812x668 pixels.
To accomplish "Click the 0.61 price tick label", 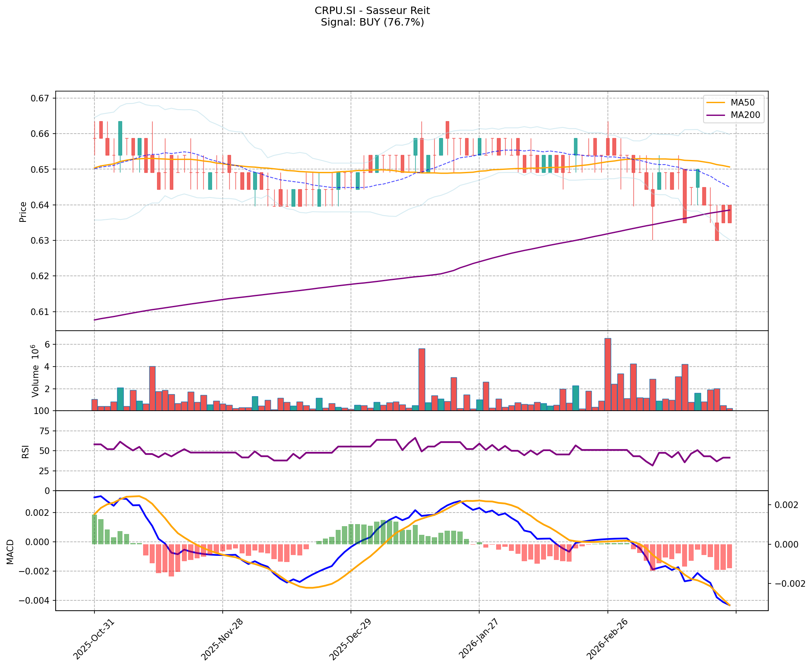I will coord(40,312).
